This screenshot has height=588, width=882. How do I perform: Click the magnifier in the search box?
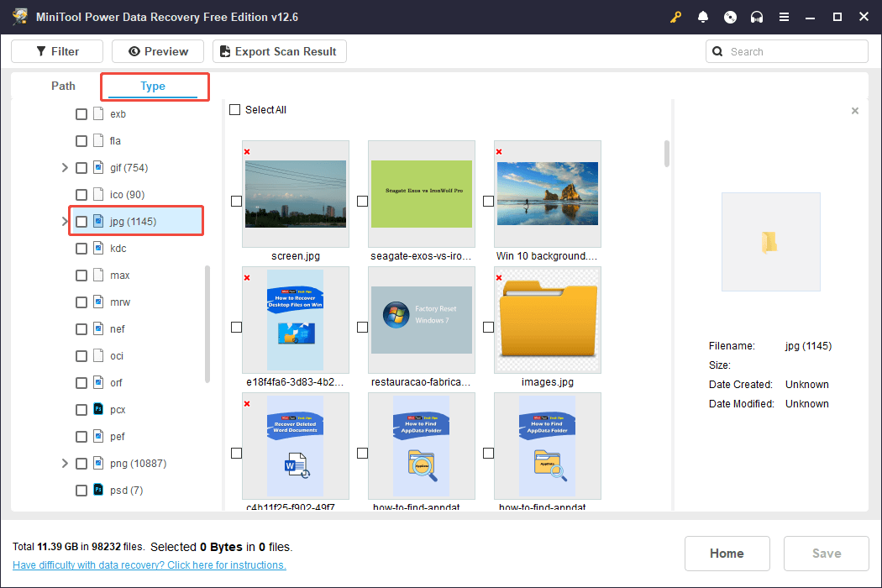[717, 50]
